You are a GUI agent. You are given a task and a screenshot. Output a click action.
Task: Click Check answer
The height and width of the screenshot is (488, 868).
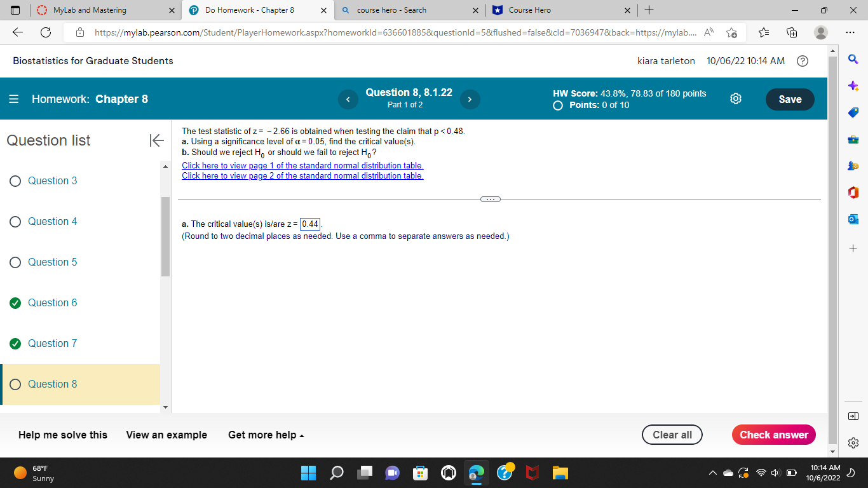774,435
